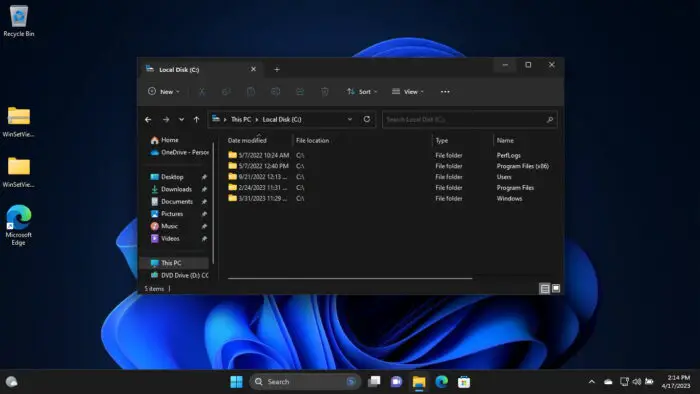Open Home in navigation pane
Image resolution: width=700 pixels, height=394 pixels.
[164, 140]
